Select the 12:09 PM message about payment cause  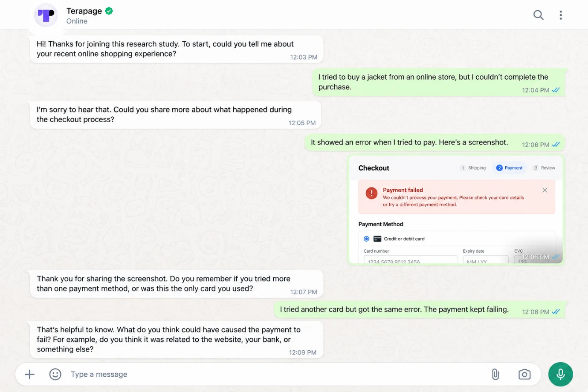tap(177, 340)
